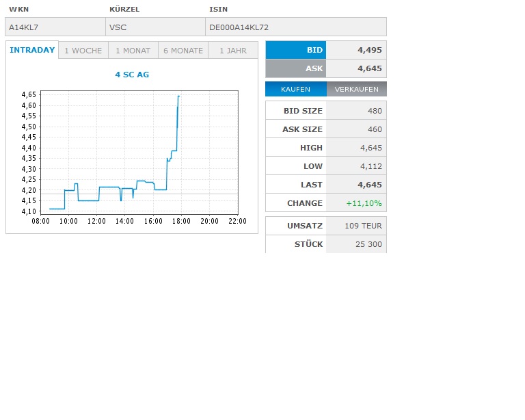Open the 1 MONAT chart tab
Screen dimensions: 525x420
[x=133, y=51]
